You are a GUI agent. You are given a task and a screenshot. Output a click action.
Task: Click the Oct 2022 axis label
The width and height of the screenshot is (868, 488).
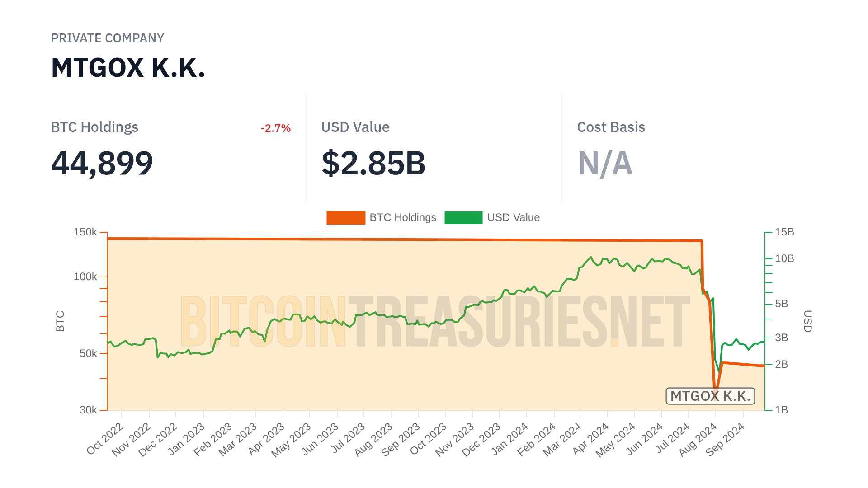[x=105, y=439]
